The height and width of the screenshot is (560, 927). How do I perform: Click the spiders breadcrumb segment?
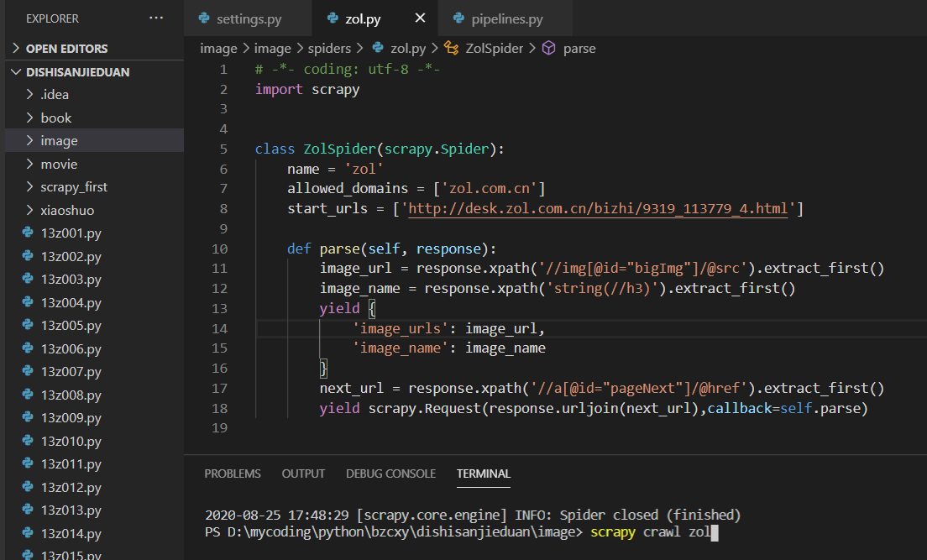pos(329,49)
